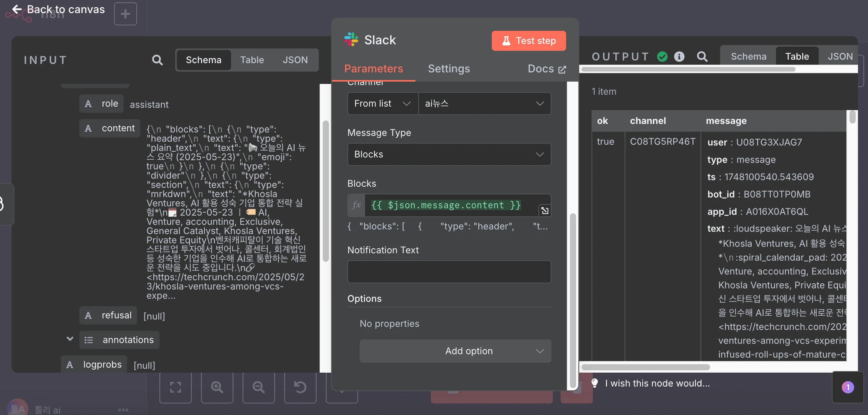Click the logprobs field in input schema
The width and height of the screenshot is (868, 415).
[94, 365]
